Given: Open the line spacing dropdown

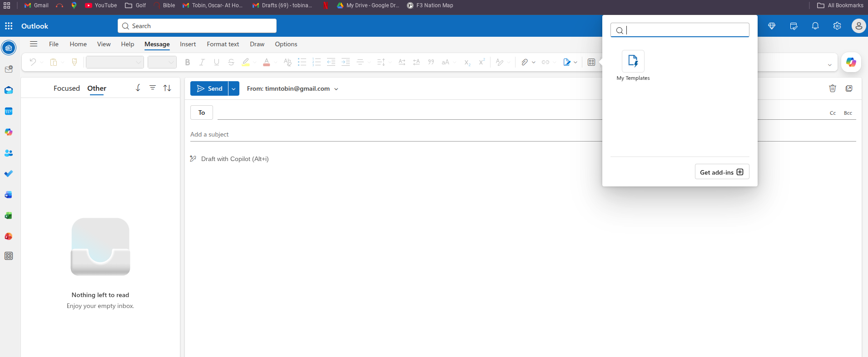Looking at the screenshot, I should pyautogui.click(x=384, y=62).
